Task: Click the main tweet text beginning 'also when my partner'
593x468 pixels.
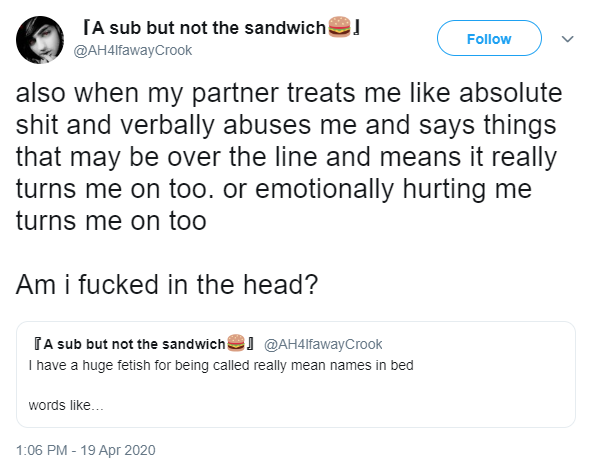Action: pos(289,157)
